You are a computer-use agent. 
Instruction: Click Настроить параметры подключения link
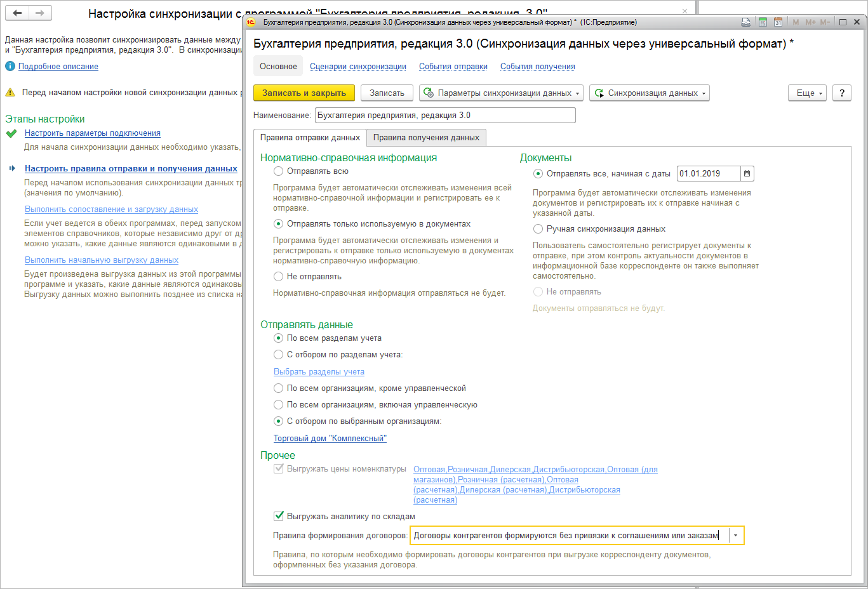(x=93, y=133)
